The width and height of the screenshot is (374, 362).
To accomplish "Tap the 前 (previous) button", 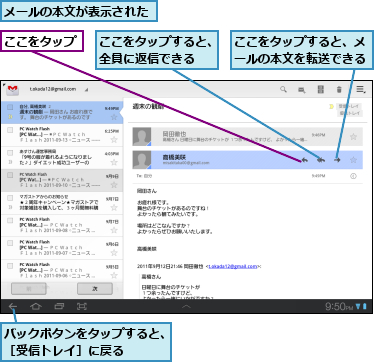I will 29,289.
